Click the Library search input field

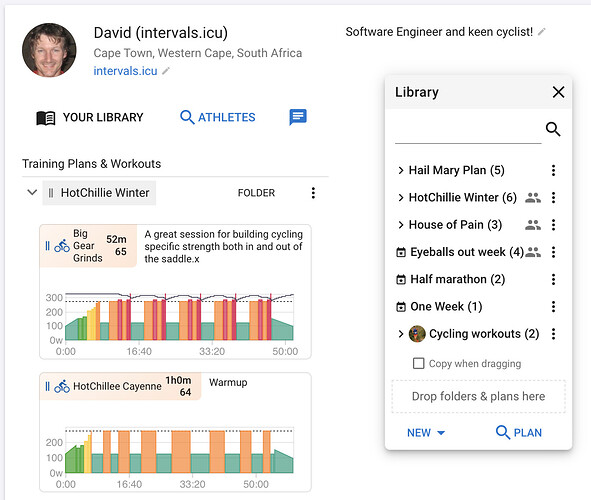tap(468, 130)
